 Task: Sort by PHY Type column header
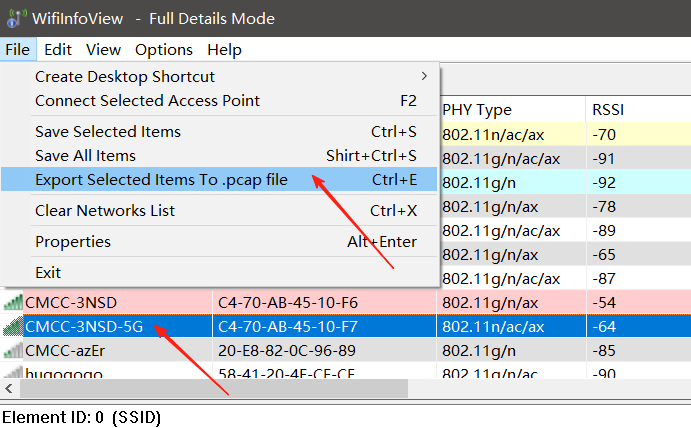513,109
